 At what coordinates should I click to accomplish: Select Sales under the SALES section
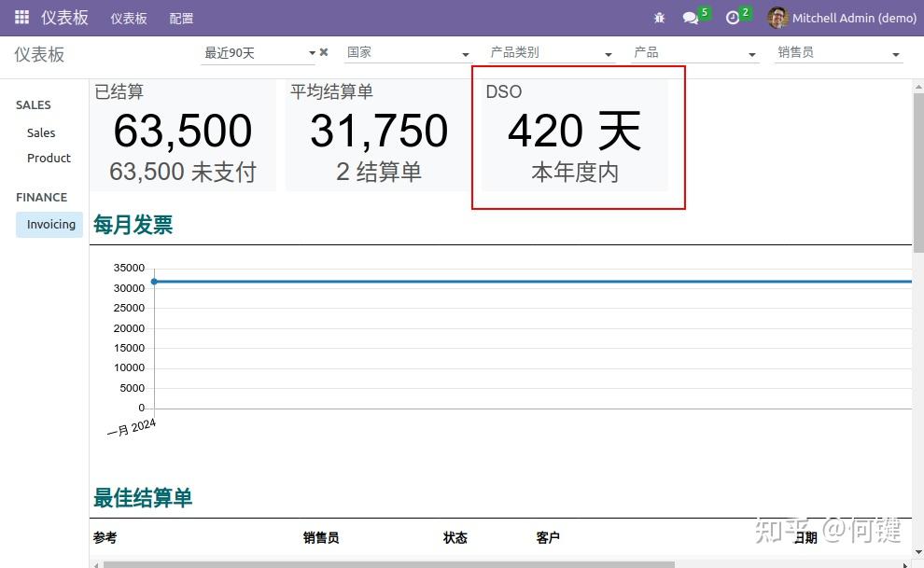click(41, 132)
